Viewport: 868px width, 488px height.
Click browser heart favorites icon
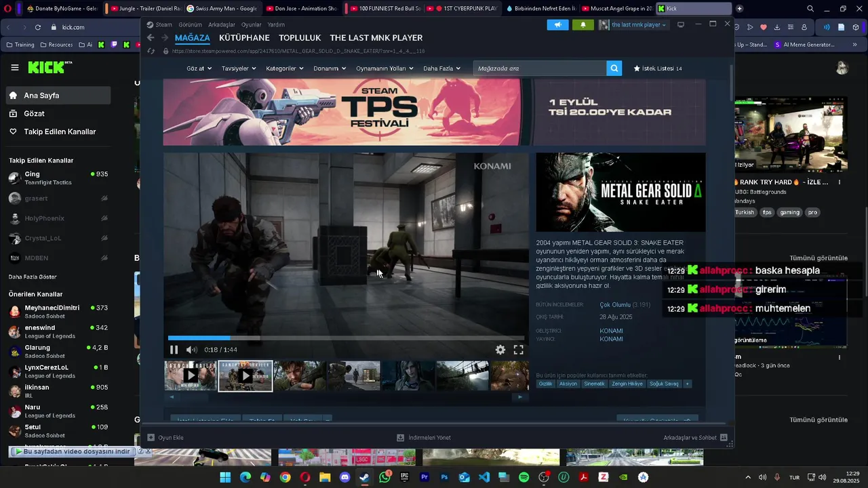(x=764, y=27)
